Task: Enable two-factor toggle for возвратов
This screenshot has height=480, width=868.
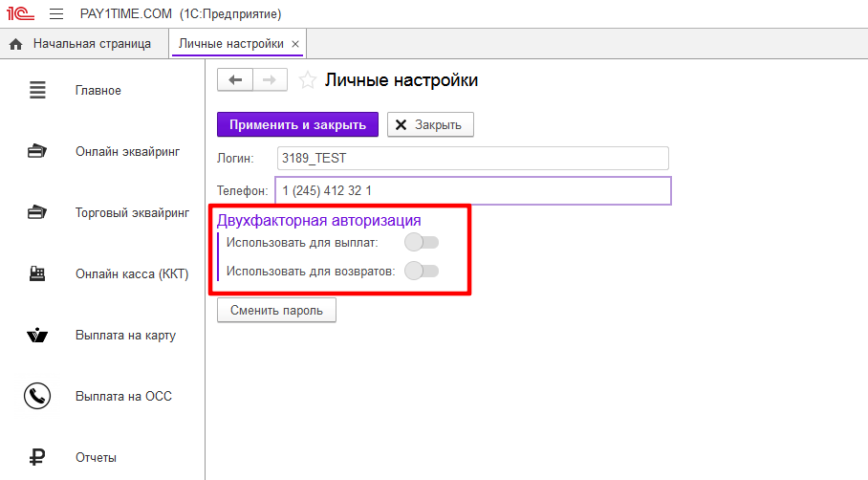Action: coord(422,271)
